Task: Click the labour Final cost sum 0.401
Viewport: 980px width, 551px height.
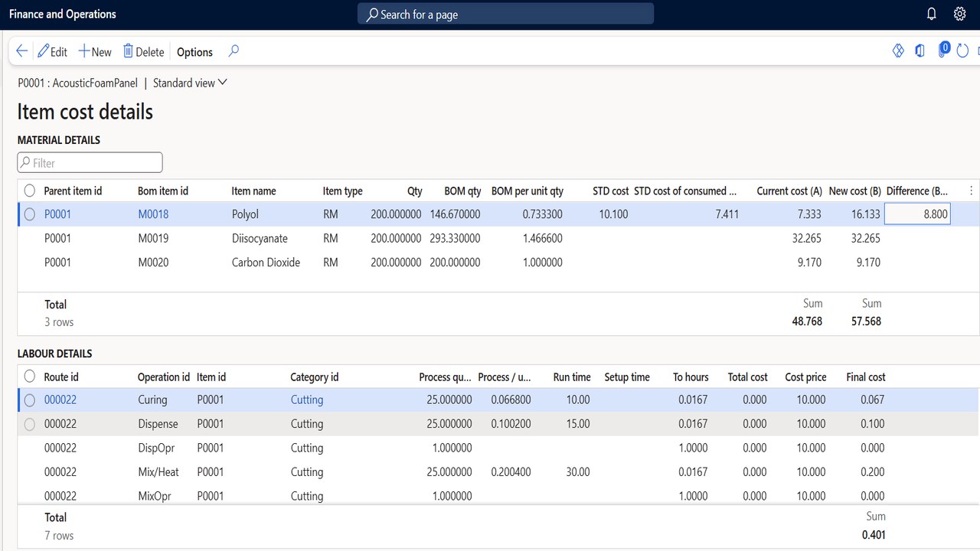Action: click(x=873, y=534)
